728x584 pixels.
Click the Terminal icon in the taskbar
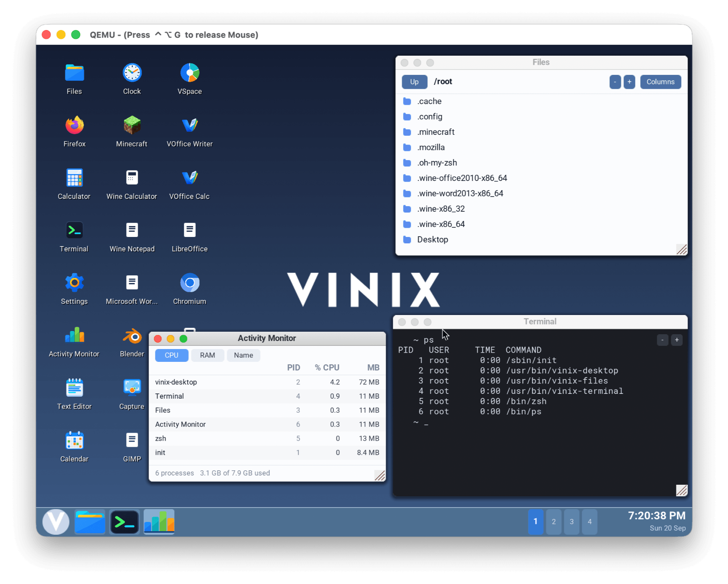click(125, 522)
